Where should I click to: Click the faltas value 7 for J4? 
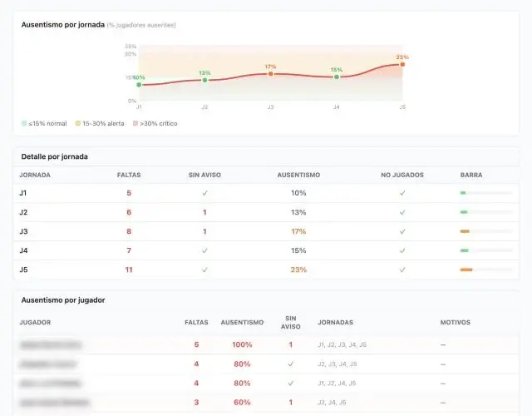click(x=129, y=250)
